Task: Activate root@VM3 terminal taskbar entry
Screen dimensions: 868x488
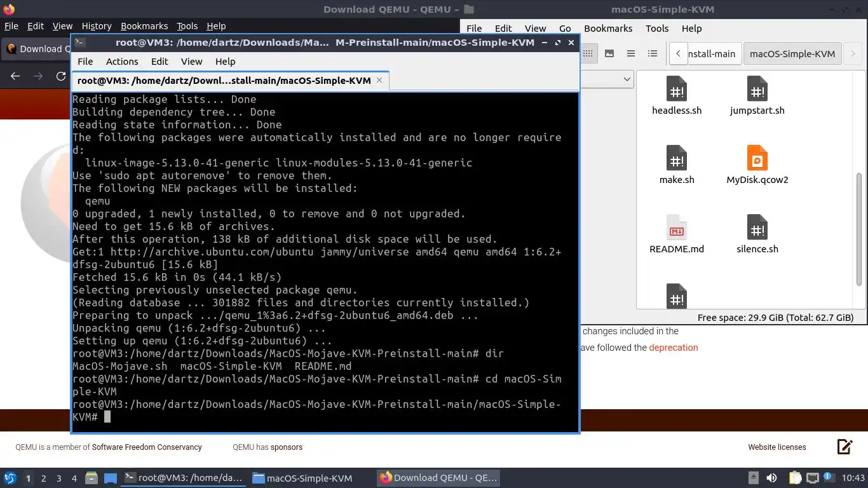Action: [184, 478]
